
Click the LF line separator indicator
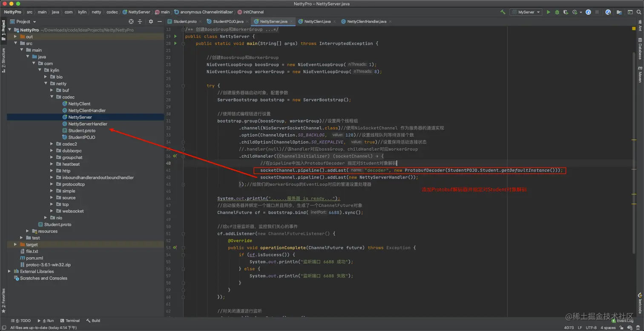pos(580,328)
